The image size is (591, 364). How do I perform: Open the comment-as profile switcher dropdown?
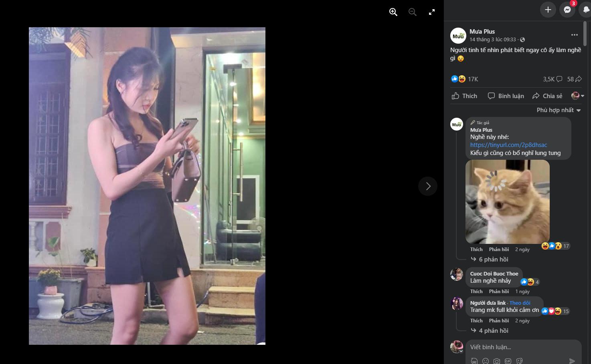coord(578,96)
